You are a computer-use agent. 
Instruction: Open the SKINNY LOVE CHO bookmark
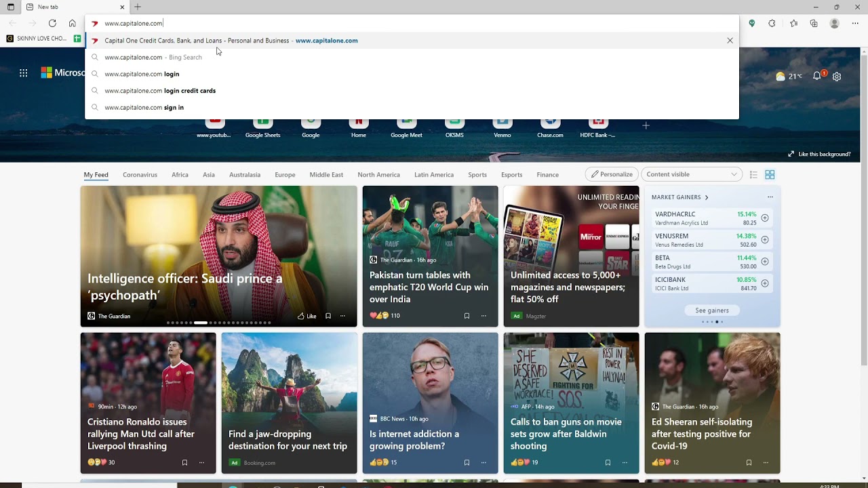point(37,39)
